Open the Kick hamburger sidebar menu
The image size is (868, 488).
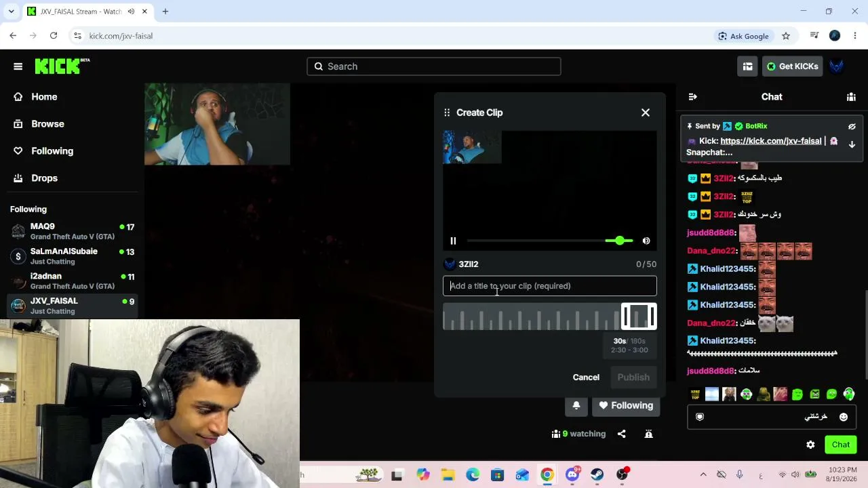[18, 66]
